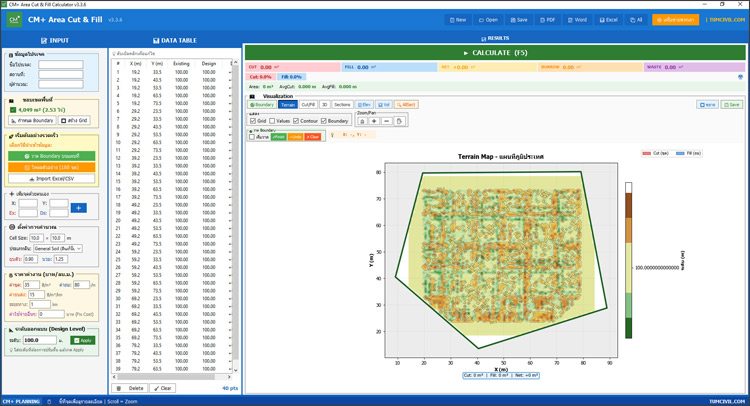Select the Cut/Fill visualization tab
The image size is (750, 406).
coord(308,104)
